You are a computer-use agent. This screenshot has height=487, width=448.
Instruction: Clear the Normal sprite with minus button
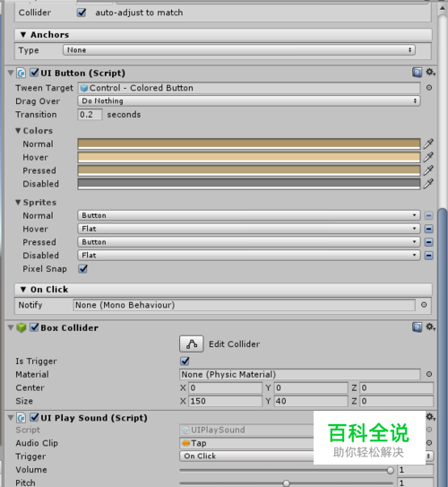click(x=429, y=215)
